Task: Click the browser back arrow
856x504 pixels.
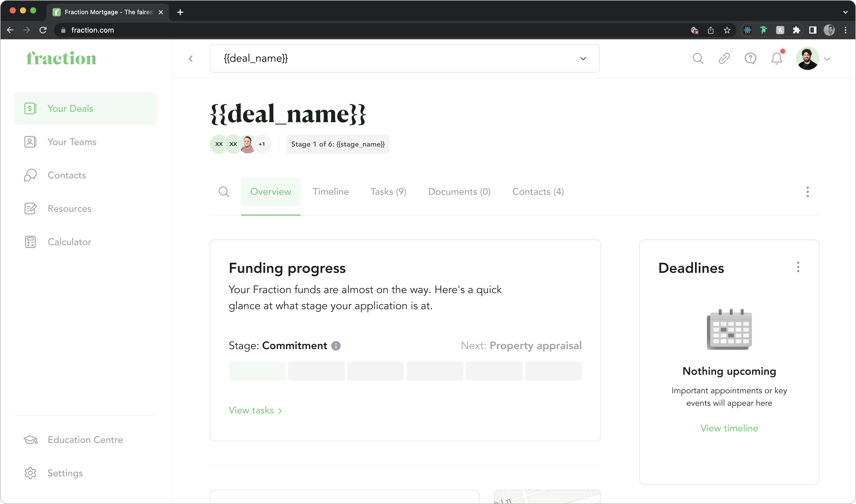Action: [10, 30]
